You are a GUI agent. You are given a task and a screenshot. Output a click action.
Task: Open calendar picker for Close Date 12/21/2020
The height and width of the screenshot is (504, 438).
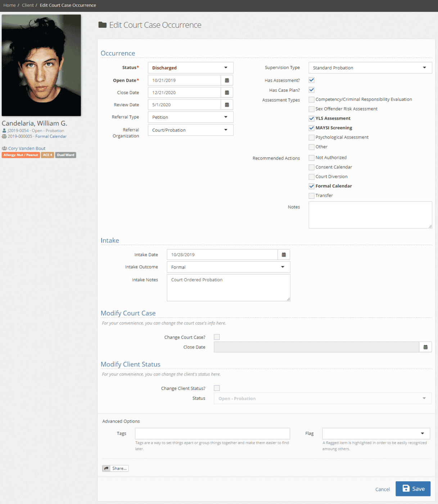(227, 93)
